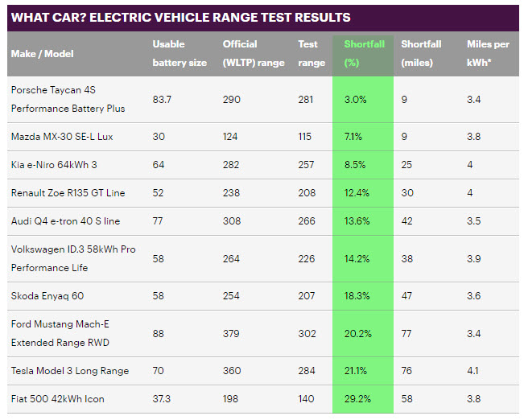Select the Usable battery size header

coord(179,54)
